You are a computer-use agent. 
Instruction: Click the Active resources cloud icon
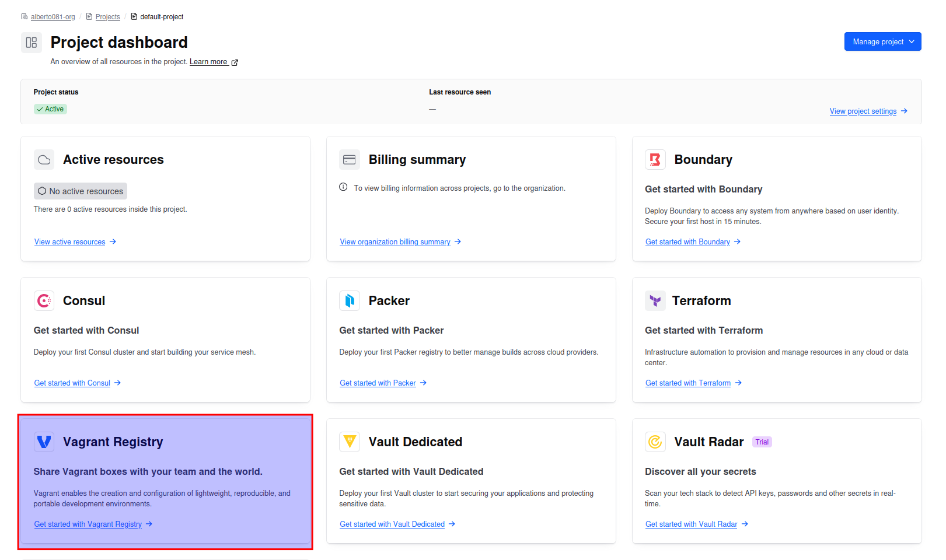click(44, 160)
